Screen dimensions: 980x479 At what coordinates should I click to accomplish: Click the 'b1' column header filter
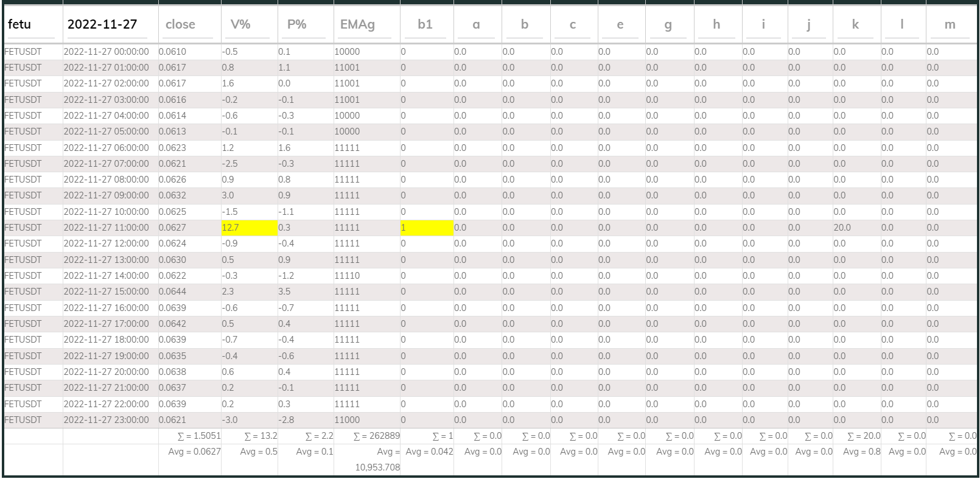427,25
